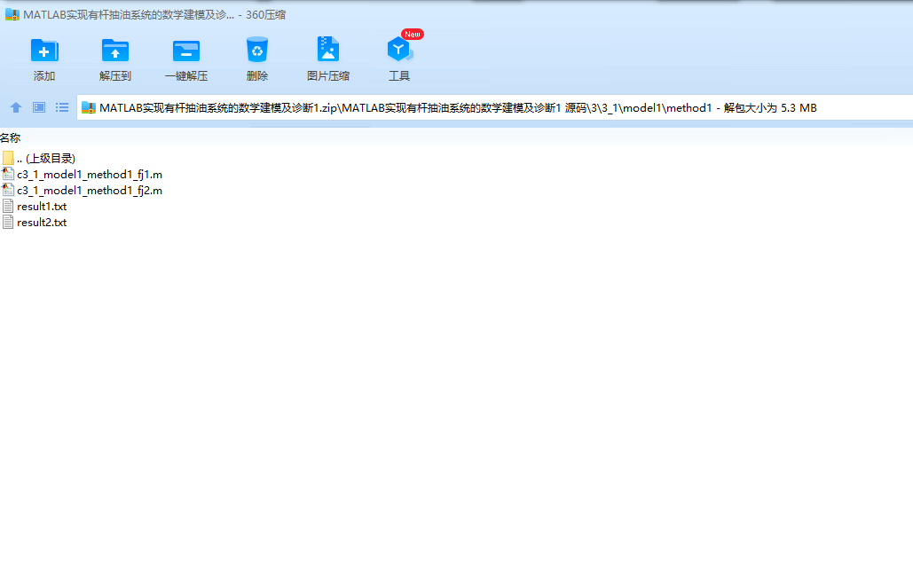
Task: Sort by the 名称 column header
Action: pyautogui.click(x=11, y=138)
